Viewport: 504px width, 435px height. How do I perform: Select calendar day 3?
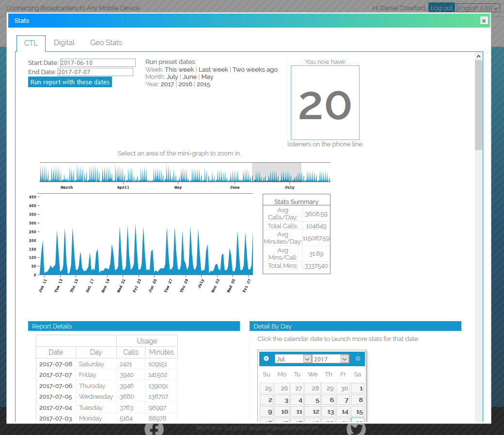click(282, 400)
